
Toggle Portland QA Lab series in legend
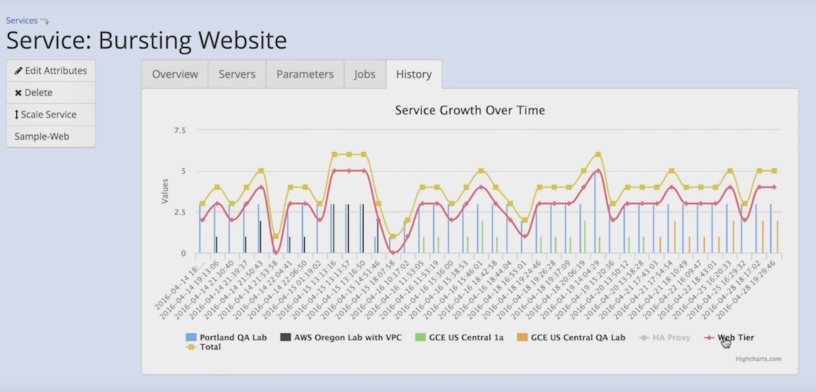pyautogui.click(x=226, y=337)
